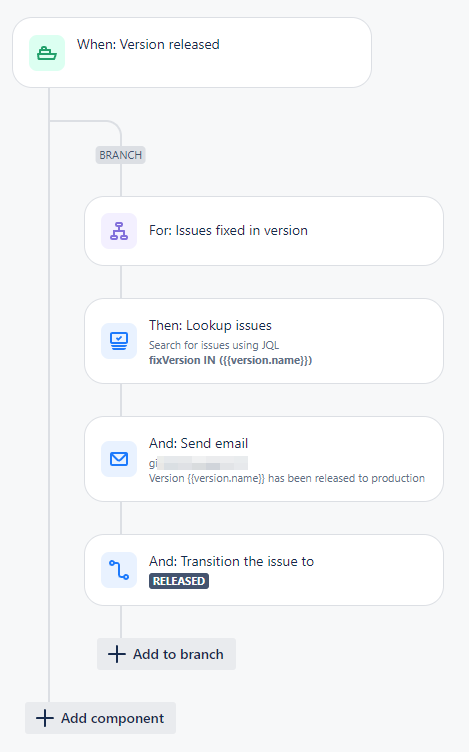This screenshot has height=752, width=469.
Task: Click the blurred email recipient address
Action: click(x=198, y=463)
